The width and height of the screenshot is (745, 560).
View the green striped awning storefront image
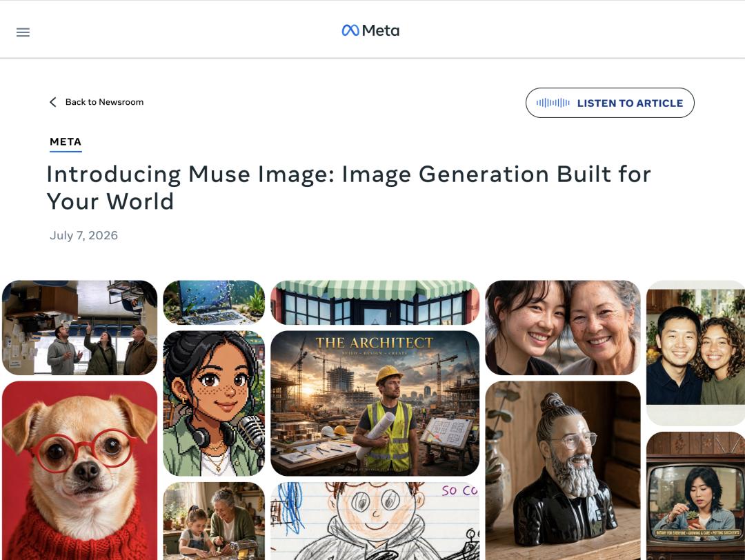[375, 302]
